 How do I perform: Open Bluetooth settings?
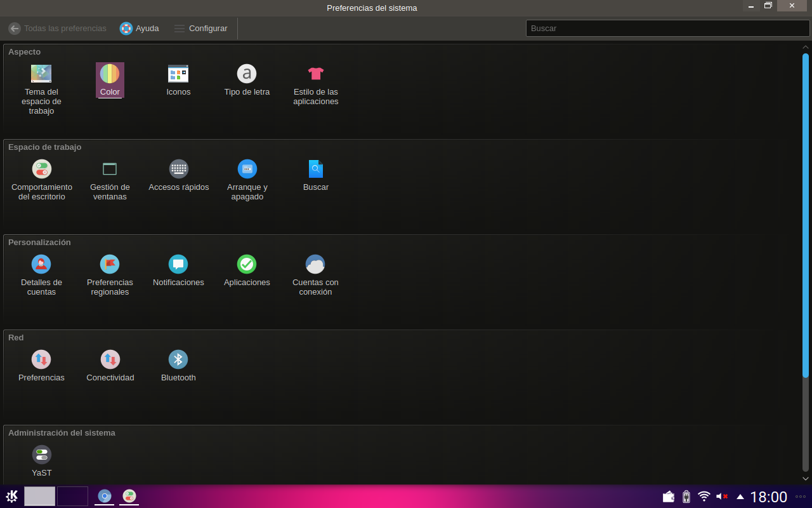(x=178, y=366)
